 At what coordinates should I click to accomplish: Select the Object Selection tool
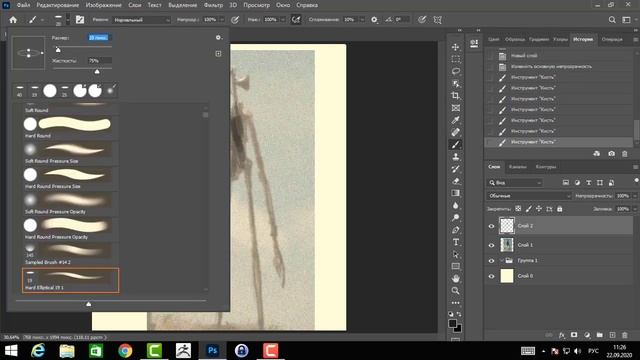pyautogui.click(x=456, y=84)
